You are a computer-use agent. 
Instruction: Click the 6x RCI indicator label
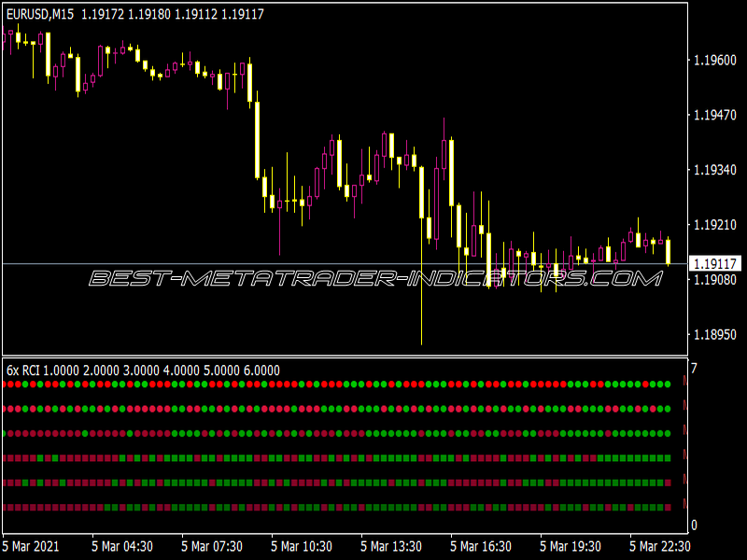tap(143, 371)
